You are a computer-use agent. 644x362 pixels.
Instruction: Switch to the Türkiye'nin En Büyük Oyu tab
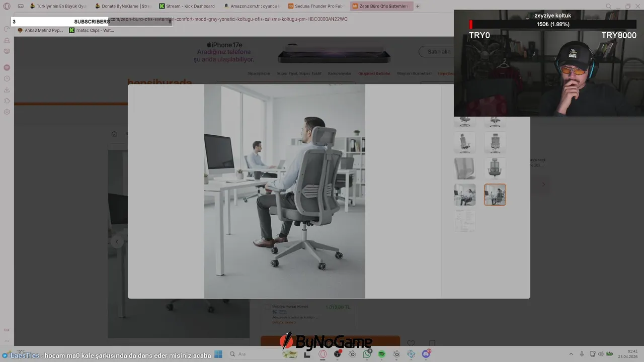pos(58,6)
